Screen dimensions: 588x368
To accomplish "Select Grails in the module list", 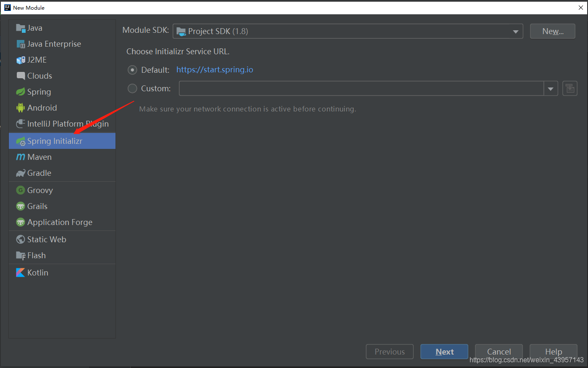I will [x=62, y=207].
